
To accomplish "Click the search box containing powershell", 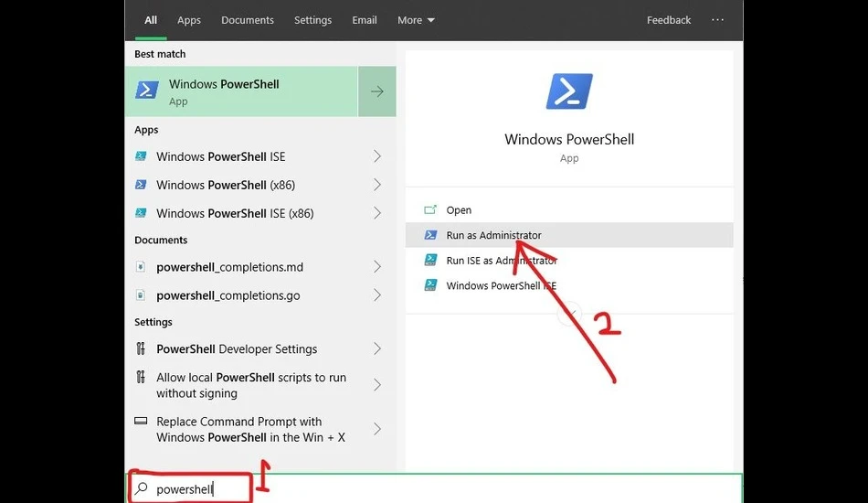I will tap(433, 488).
